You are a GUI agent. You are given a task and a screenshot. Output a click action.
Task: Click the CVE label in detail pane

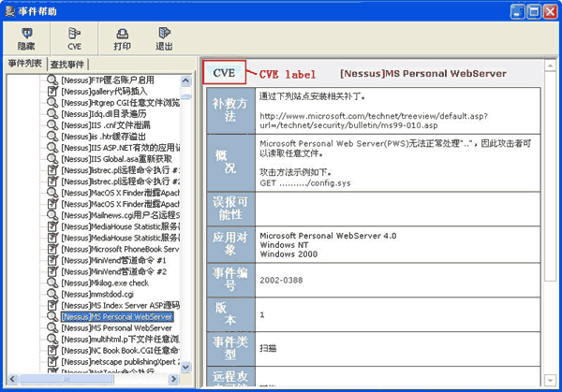coord(225,73)
